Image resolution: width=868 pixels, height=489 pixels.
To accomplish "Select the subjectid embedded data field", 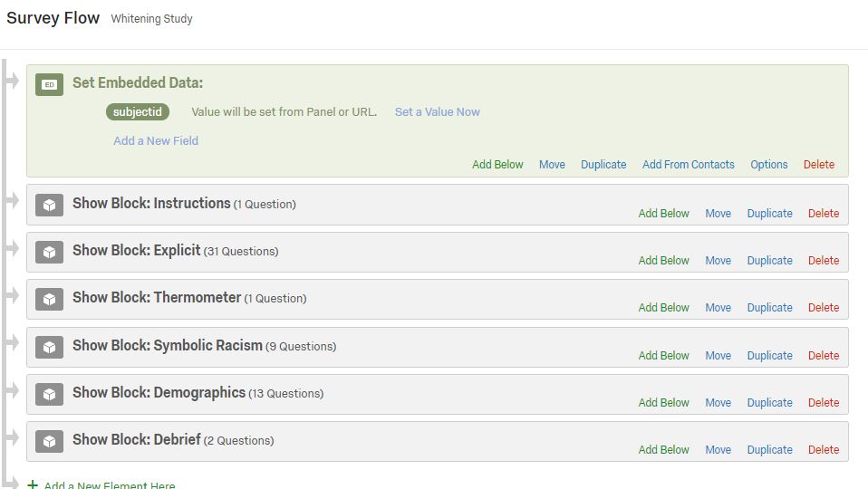I will [138, 111].
